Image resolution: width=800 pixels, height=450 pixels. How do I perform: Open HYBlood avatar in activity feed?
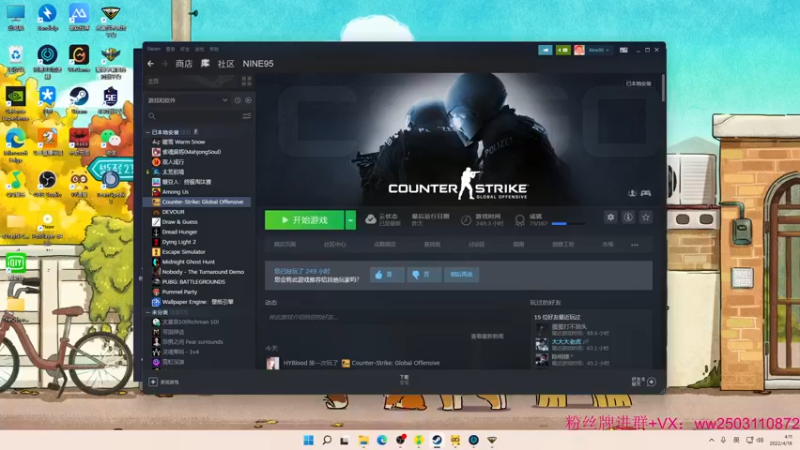273,363
